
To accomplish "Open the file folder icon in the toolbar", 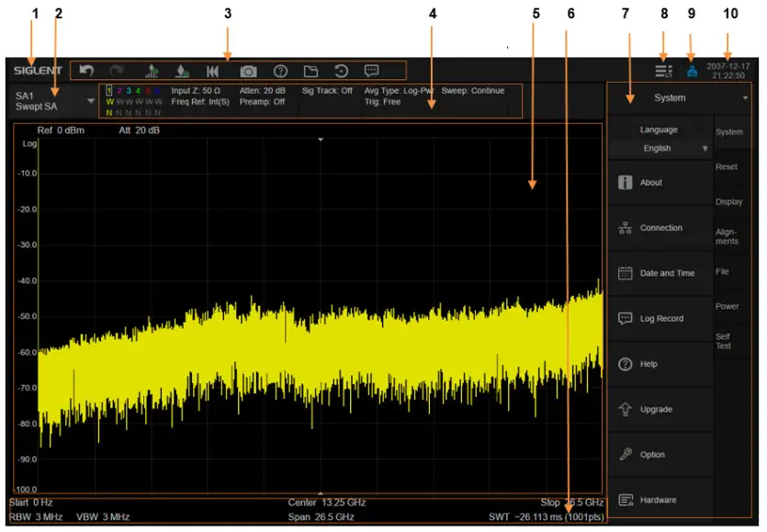I will 311,70.
